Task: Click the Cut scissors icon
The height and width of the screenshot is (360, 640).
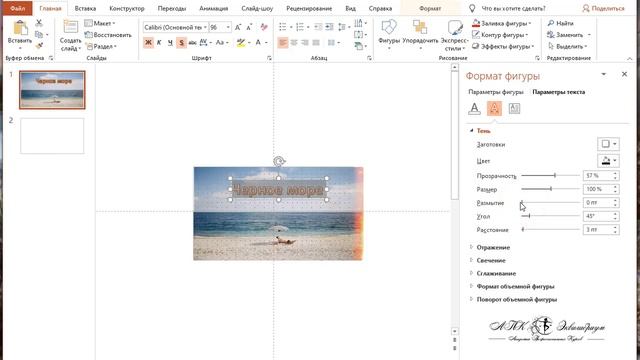Action: pyautogui.click(x=39, y=23)
